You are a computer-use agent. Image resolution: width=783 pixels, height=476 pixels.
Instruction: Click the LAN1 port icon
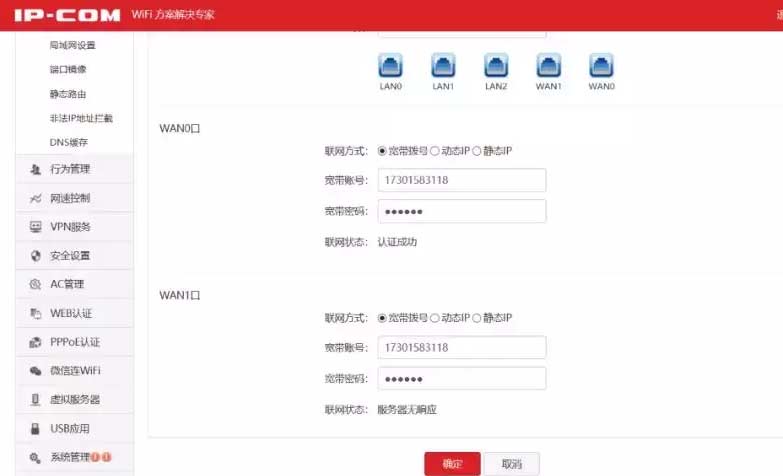[443, 65]
